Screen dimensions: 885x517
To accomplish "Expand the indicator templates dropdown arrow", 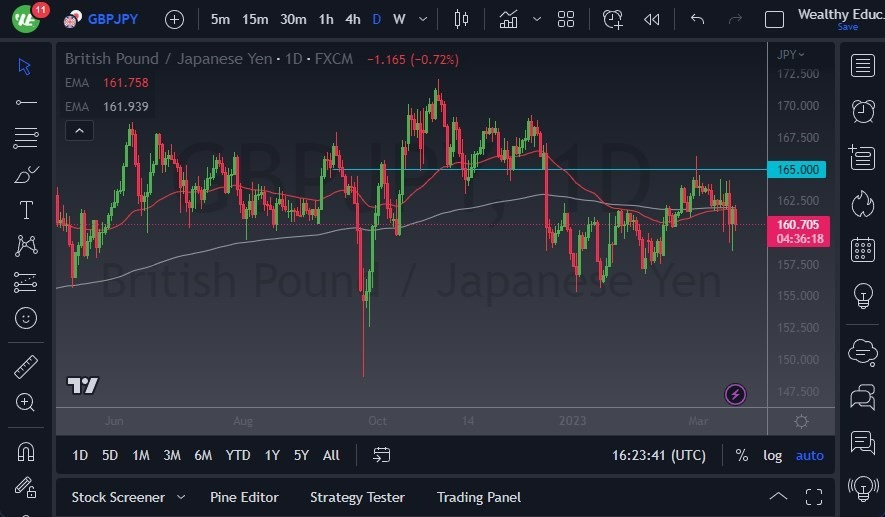I will (537, 20).
